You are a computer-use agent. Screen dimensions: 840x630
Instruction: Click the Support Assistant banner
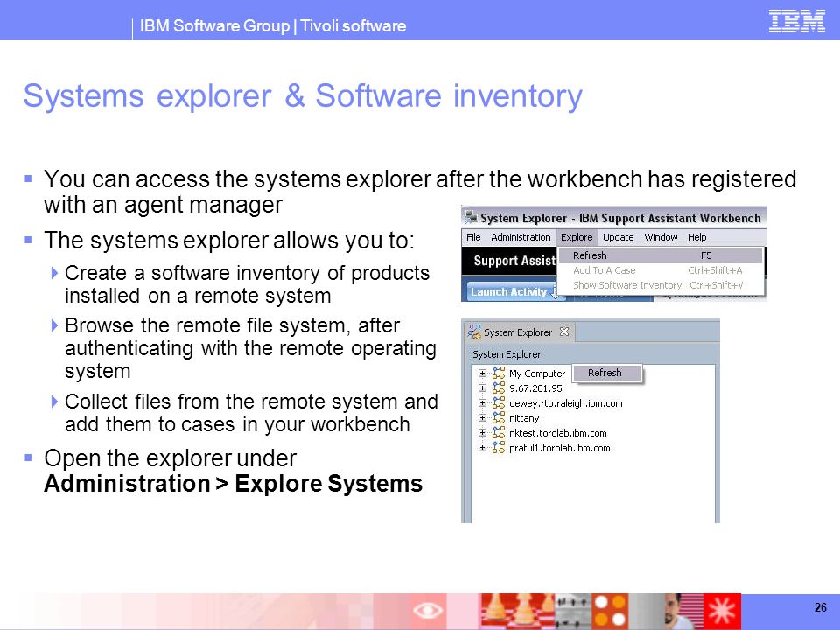510,261
